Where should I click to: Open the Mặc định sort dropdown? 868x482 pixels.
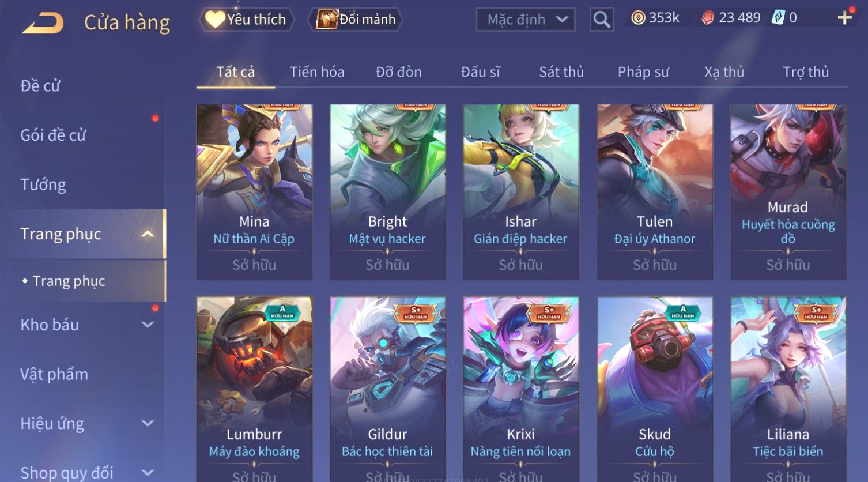pos(526,20)
